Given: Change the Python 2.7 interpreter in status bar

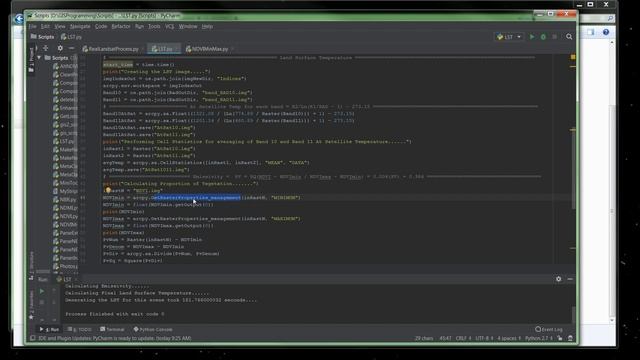Looking at the screenshot, I should 538,338.
